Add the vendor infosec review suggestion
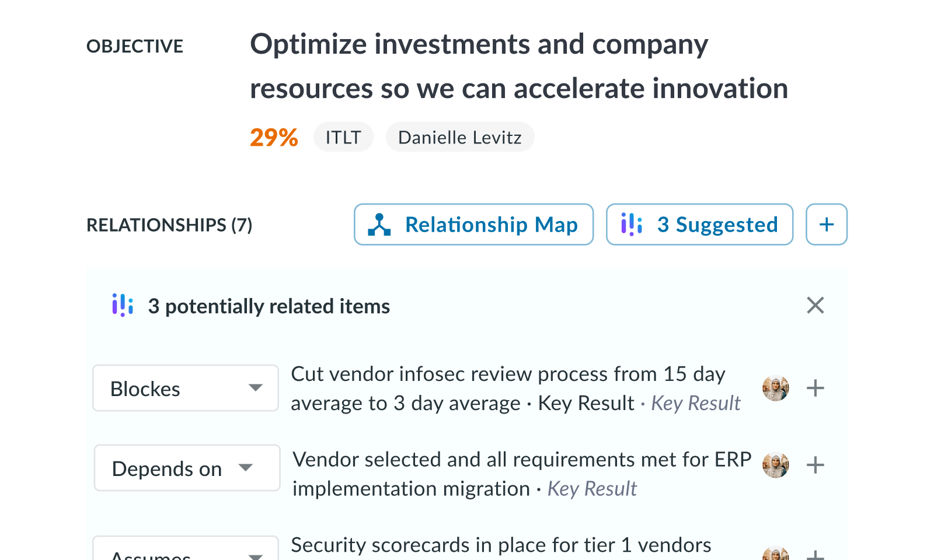Viewport: 934px width, 560px height. 815,388
